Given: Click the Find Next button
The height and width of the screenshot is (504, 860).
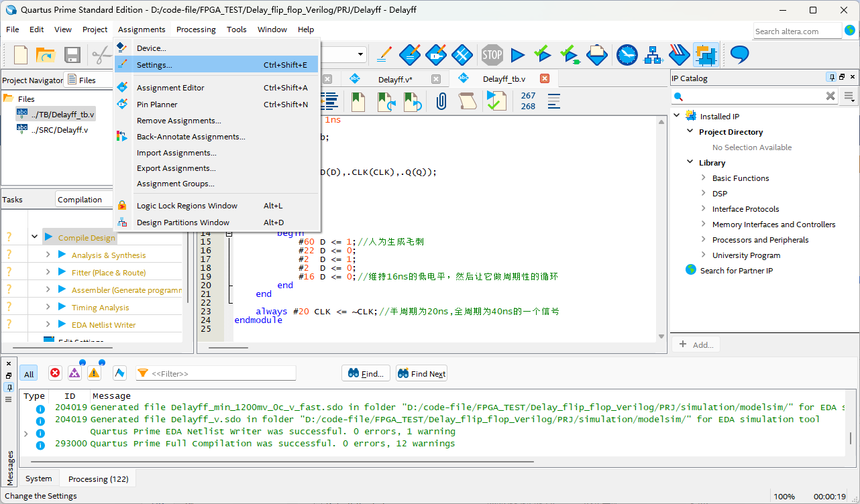Looking at the screenshot, I should point(421,373).
